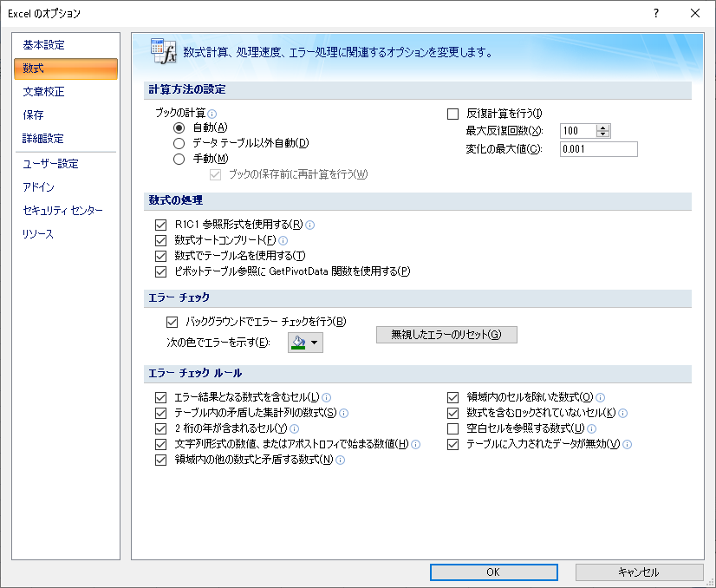
Task: Click info icon beside テーブルに入力されたデータが無効
Action: click(628, 444)
